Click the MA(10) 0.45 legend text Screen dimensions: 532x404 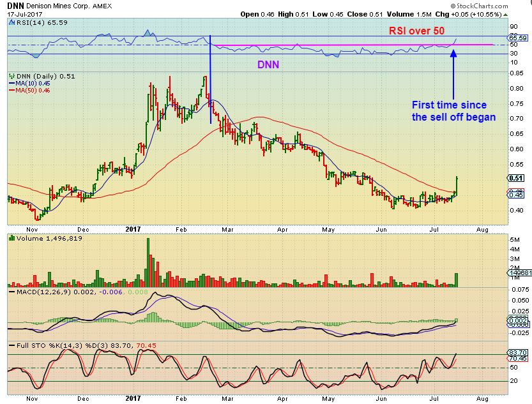pos(33,84)
